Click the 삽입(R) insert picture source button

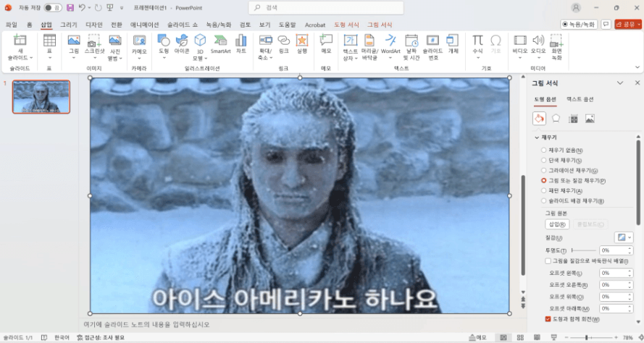point(557,224)
